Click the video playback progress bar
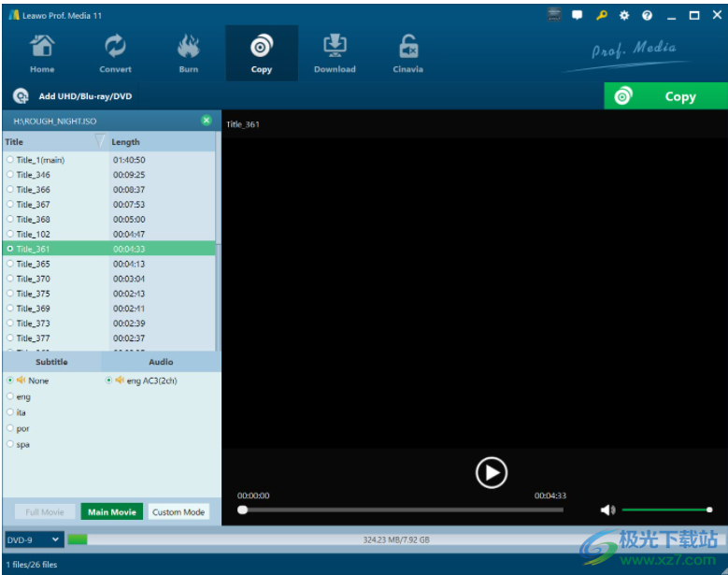728x575 pixels. click(402, 510)
